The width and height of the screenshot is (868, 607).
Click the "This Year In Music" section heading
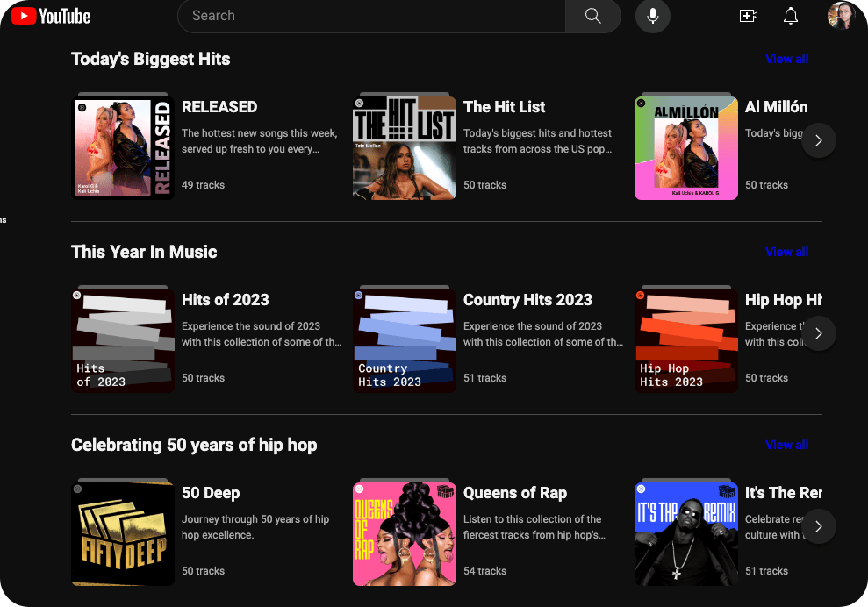[x=144, y=253]
